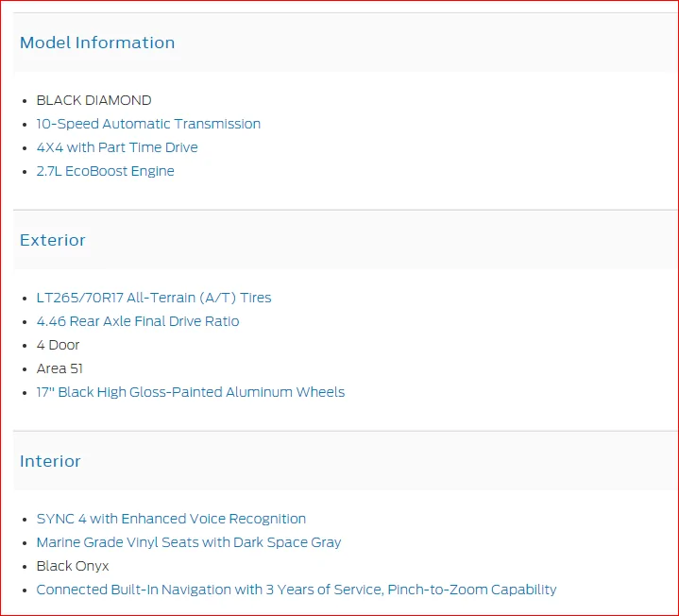The height and width of the screenshot is (616, 679).
Task: Click the bullet beside 2.7L EcoBoost Engine
Action: (x=25, y=172)
